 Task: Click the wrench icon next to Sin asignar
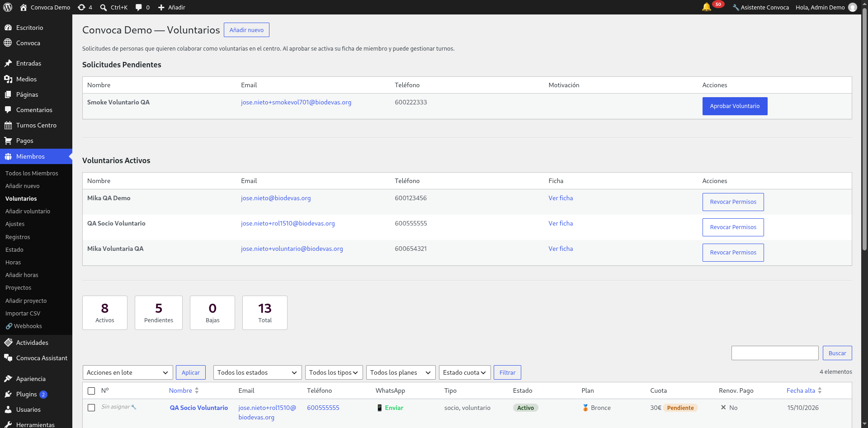134,407
